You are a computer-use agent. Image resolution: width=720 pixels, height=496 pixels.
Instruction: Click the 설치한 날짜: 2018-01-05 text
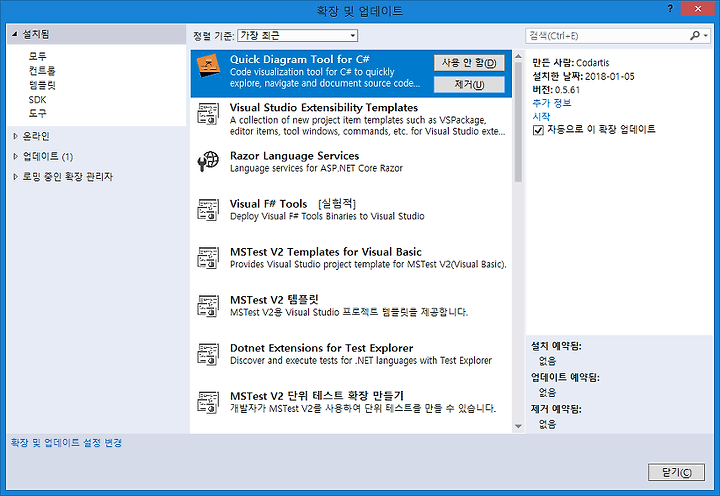pyautogui.click(x=583, y=76)
